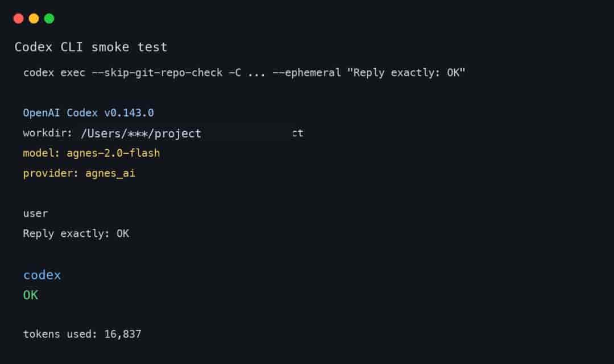
Task: Click the OpenAI Codex v0.143.0 version line
Action: [x=89, y=113]
